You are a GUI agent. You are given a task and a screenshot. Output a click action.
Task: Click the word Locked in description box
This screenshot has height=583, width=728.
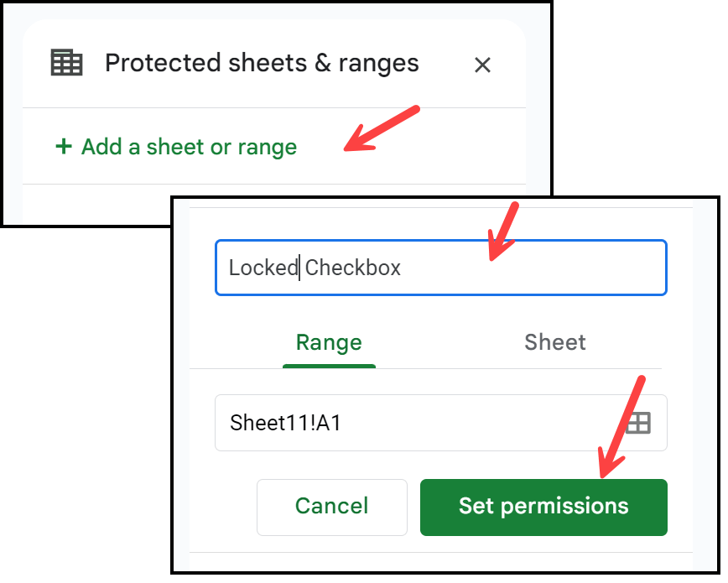[263, 268]
